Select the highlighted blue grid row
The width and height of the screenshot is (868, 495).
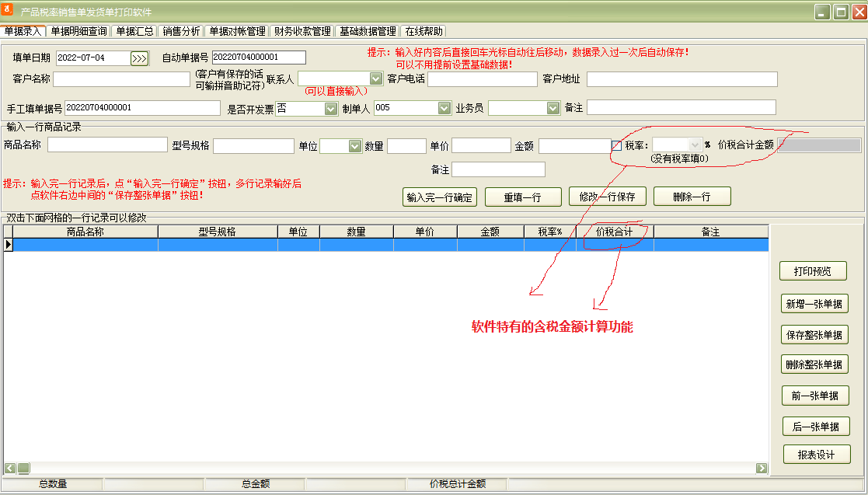391,245
